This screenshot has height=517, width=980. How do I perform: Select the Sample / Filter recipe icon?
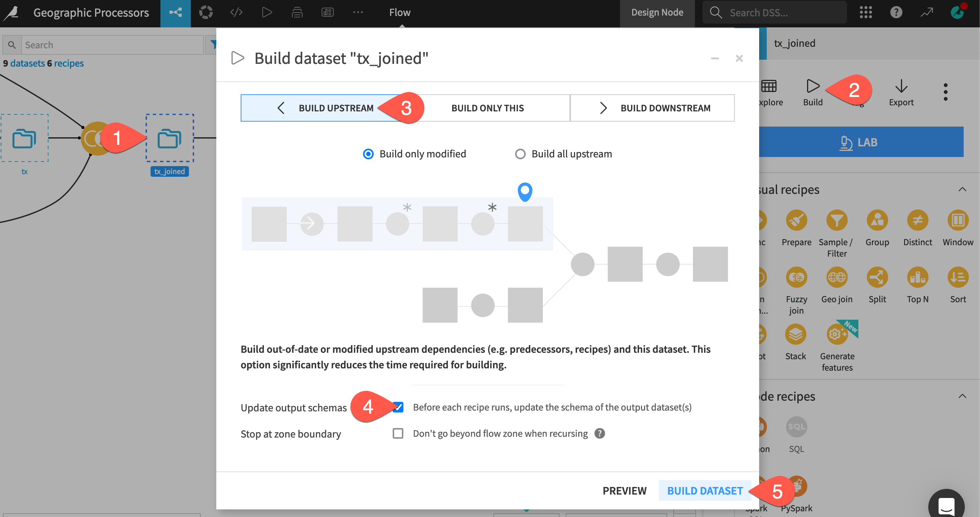tap(837, 220)
